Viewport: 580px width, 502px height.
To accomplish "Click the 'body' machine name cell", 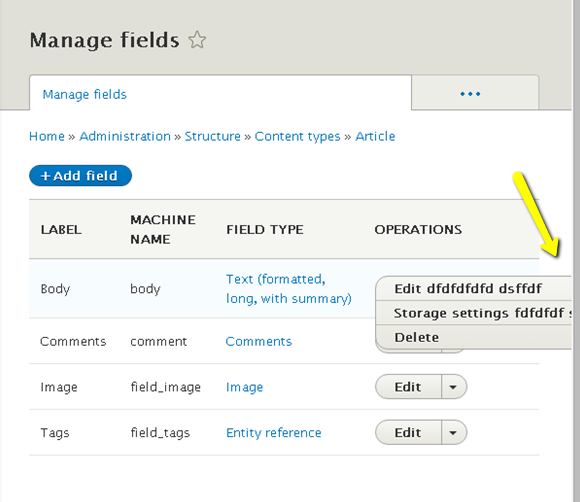I will coord(145,289).
